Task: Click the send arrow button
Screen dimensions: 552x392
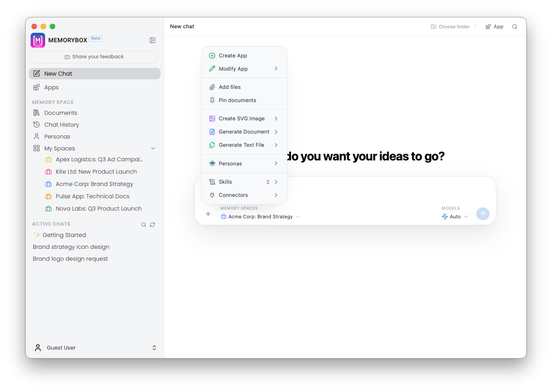Action: pyautogui.click(x=483, y=214)
